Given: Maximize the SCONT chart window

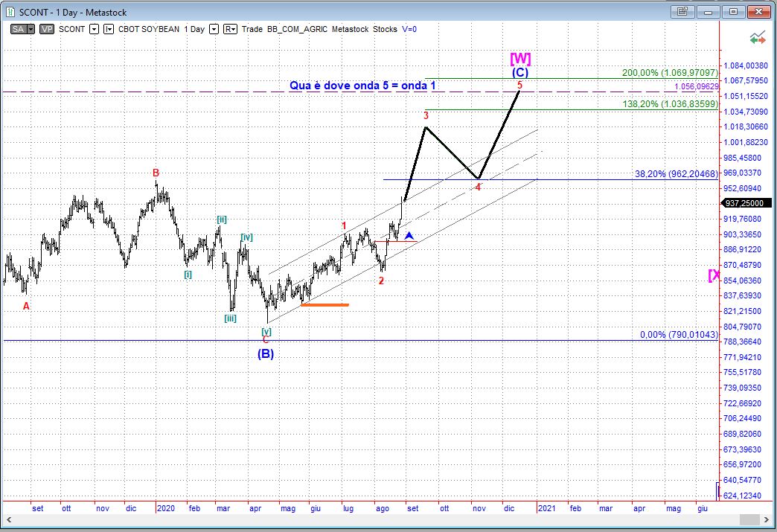Looking at the screenshot, I should point(733,11).
